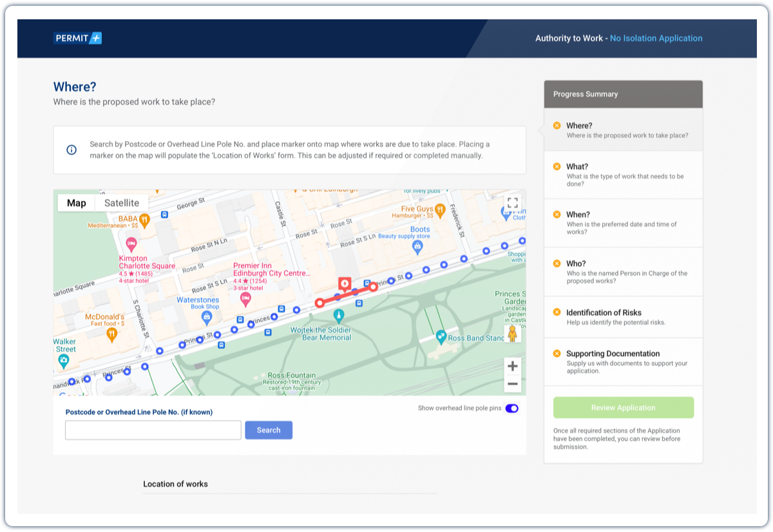Click the No Isolation Application link
Viewport: 773px width, 532px height.
656,39
